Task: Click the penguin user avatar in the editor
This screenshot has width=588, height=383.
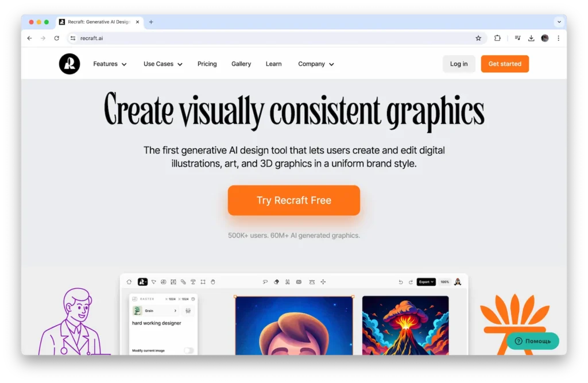Action: 458,282
